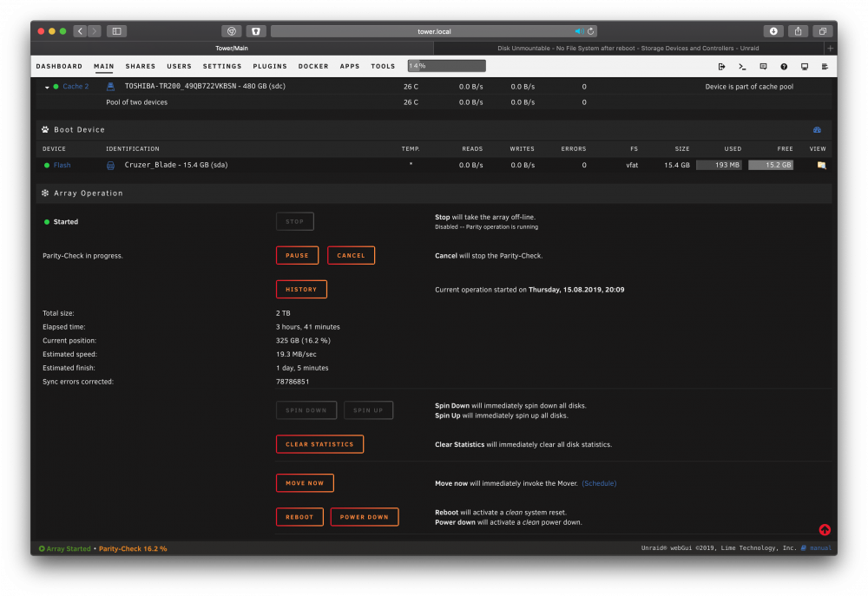Click the Spin Up button
Screen dimensions: 868x596
click(x=368, y=410)
